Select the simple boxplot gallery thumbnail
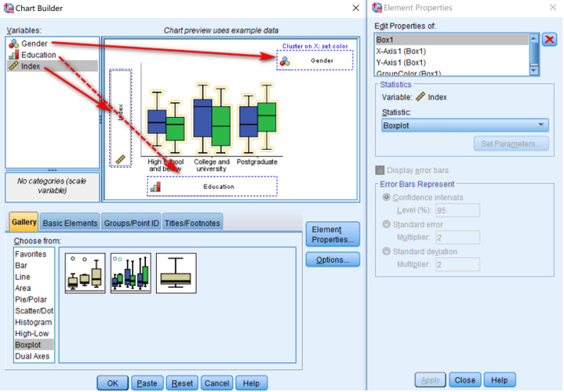This screenshot has width=564, height=392. 85,273
